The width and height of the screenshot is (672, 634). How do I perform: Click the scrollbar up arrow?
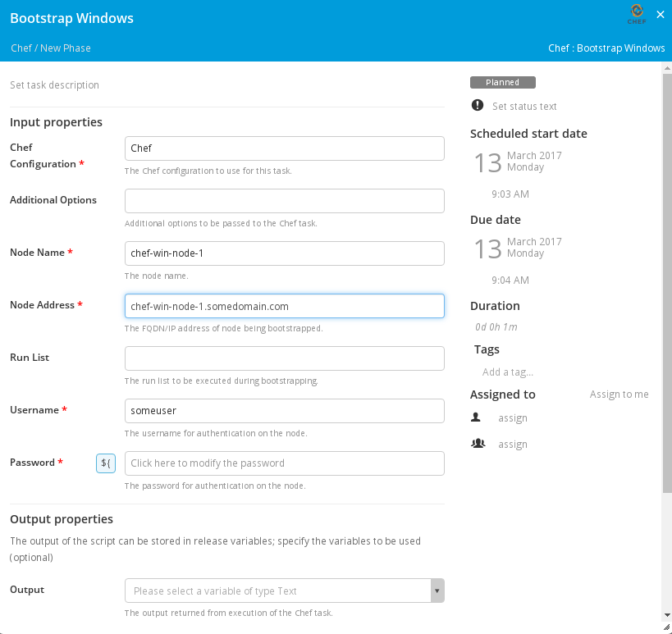tap(667, 68)
